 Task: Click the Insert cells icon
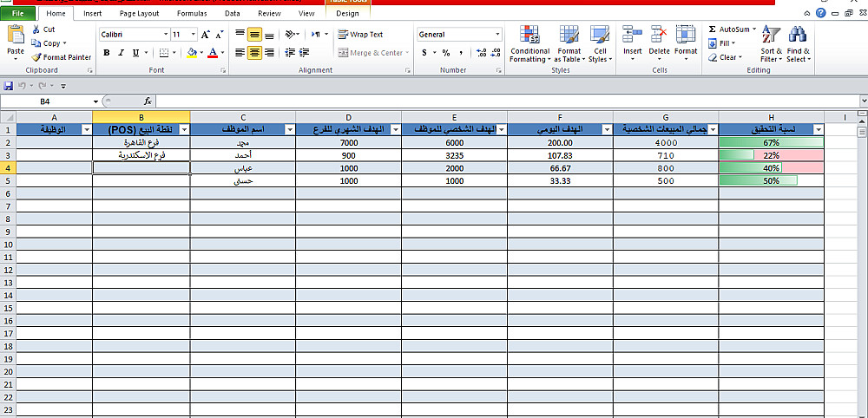[x=632, y=35]
